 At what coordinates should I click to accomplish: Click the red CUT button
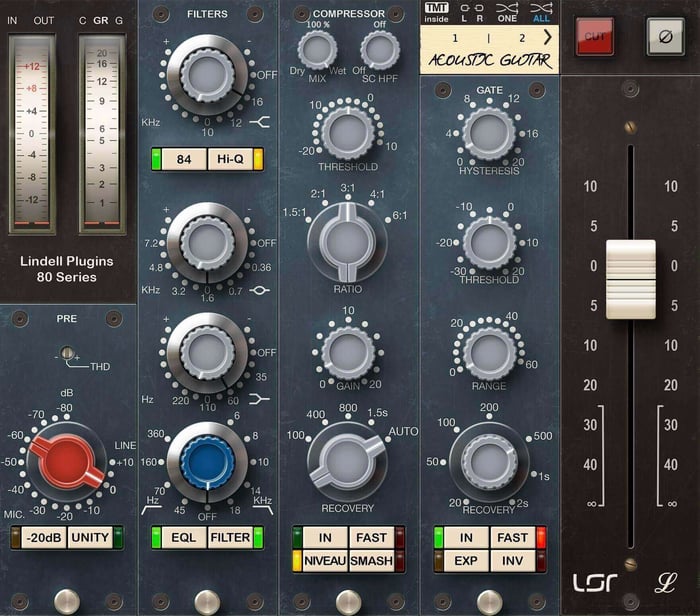tap(595, 37)
